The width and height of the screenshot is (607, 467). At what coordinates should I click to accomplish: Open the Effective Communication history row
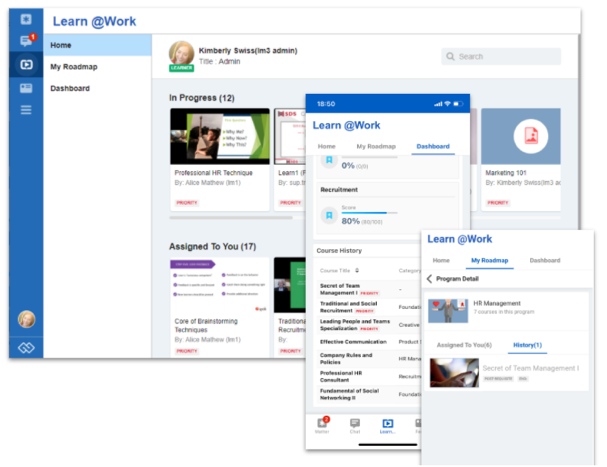click(369, 342)
